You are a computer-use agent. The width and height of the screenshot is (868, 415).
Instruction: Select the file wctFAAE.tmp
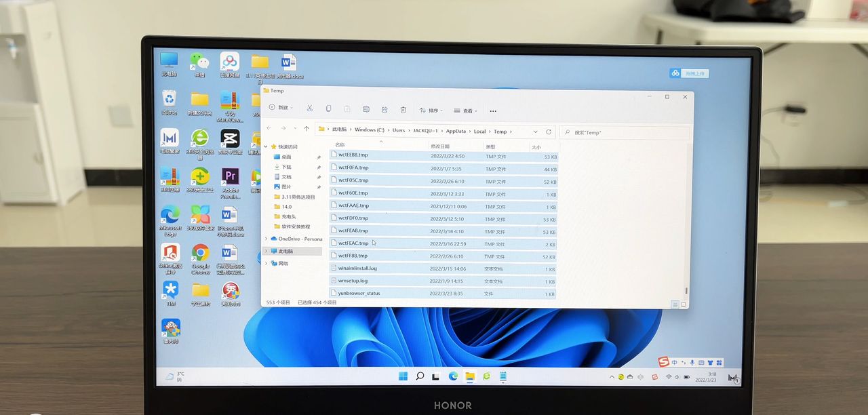[x=443, y=205]
